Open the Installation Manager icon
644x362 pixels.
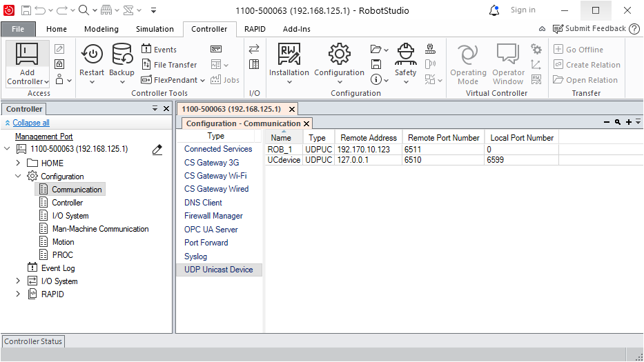[289, 54]
